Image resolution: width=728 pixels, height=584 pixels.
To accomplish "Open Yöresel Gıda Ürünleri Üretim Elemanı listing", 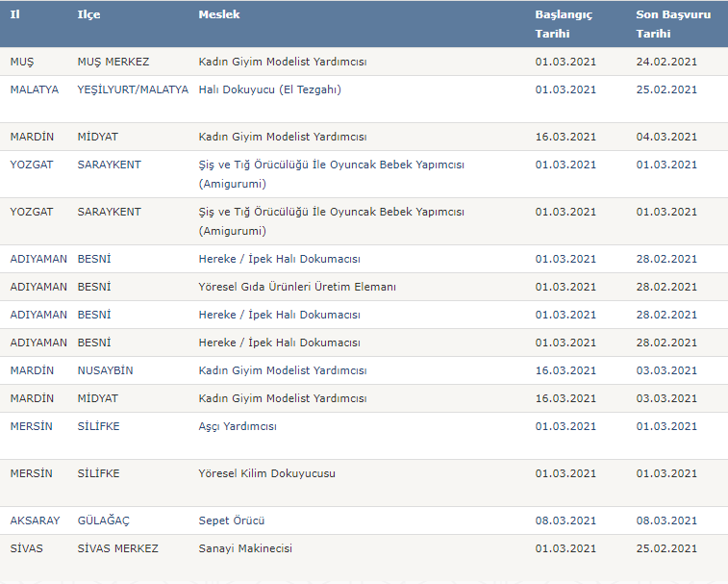I will point(297,287).
